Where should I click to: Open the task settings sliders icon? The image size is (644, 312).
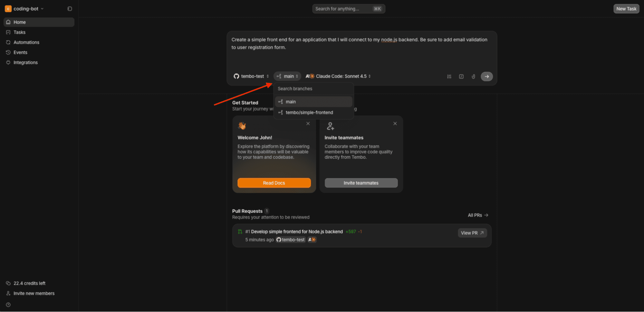pos(449,77)
